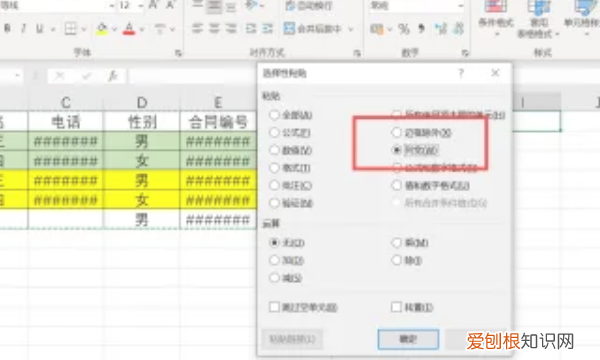Select the 边框除外(X) radio option
The image size is (600, 360).
[422, 132]
